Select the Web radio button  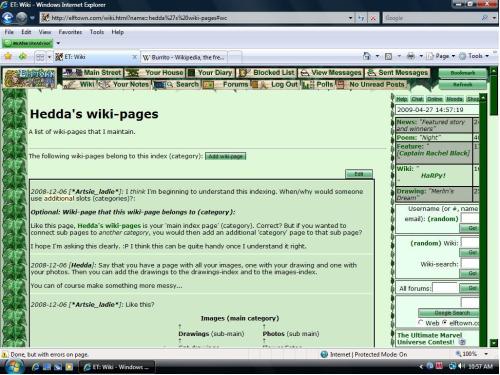(x=421, y=322)
